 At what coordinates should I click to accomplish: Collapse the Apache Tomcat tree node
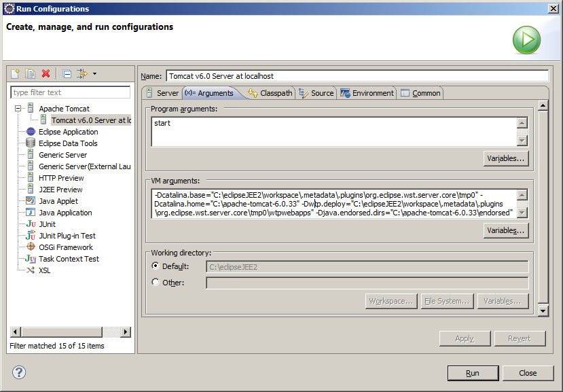18,108
